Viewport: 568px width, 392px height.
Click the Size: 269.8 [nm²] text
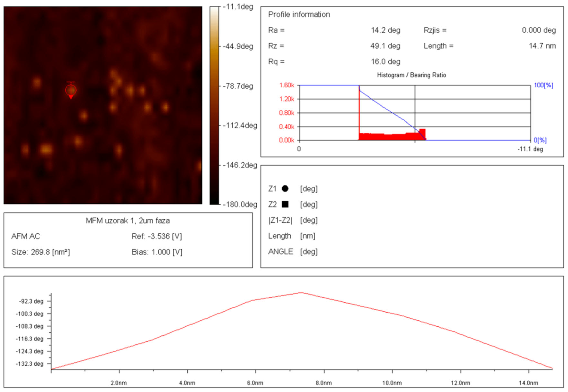(x=41, y=252)
